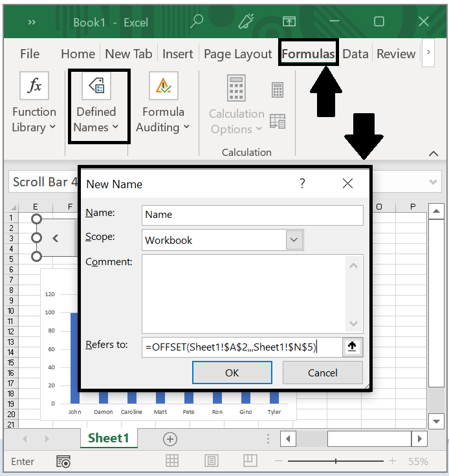
Task: Click the macro recording status icon
Action: pos(63,461)
